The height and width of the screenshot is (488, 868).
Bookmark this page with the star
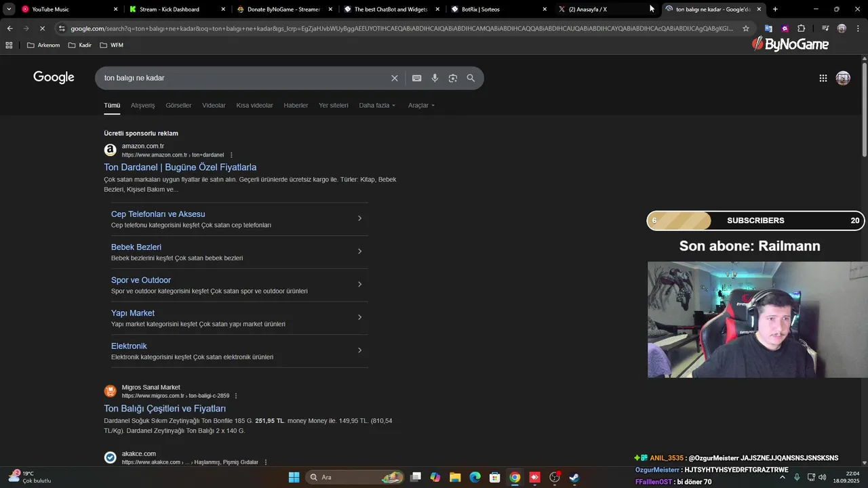point(746,28)
